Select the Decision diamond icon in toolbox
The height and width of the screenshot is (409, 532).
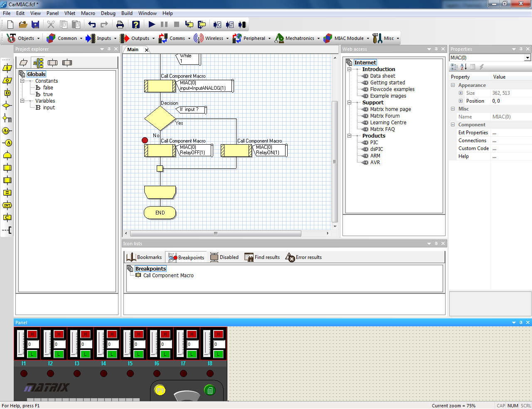point(7,106)
